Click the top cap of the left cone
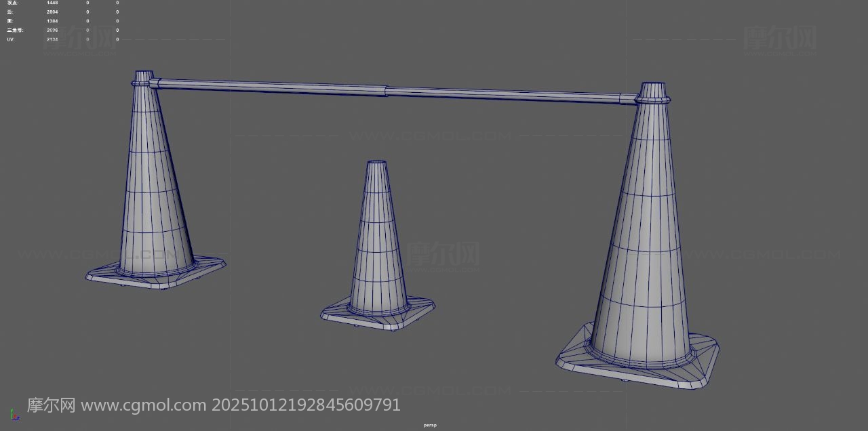This screenshot has height=431, width=868. (x=143, y=74)
